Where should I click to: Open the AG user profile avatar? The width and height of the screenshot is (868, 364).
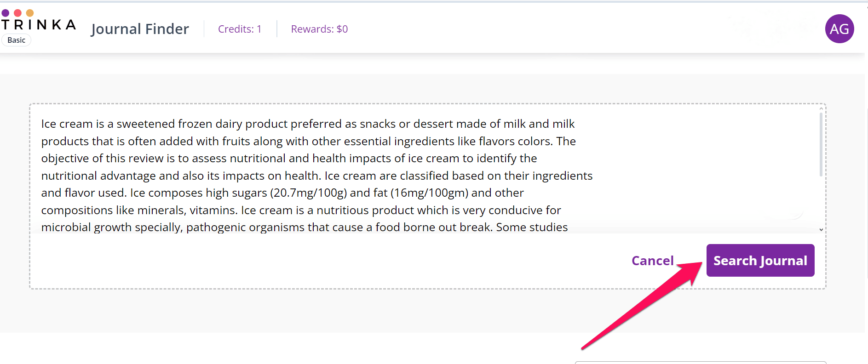click(839, 29)
